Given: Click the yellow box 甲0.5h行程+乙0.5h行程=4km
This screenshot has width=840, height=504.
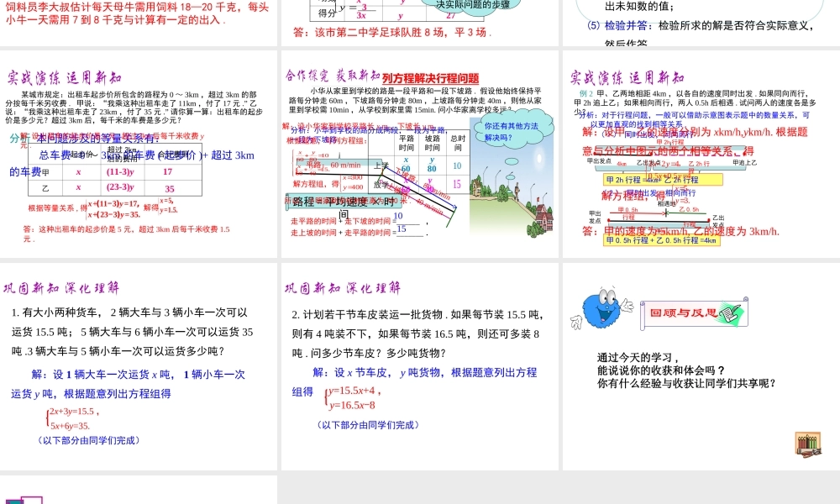Looking at the screenshot, I should 661,240.
